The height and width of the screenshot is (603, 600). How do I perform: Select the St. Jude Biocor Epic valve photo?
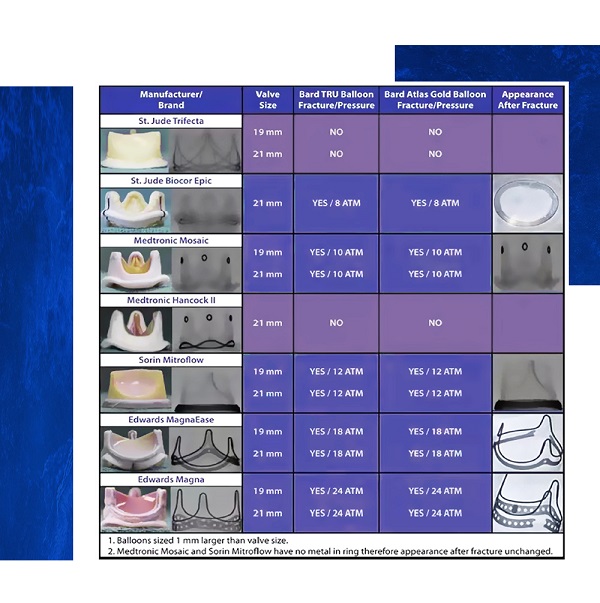coord(136,210)
